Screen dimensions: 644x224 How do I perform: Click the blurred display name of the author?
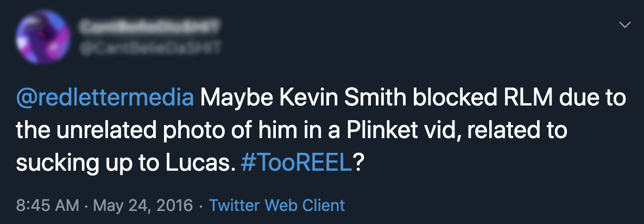click(x=149, y=27)
